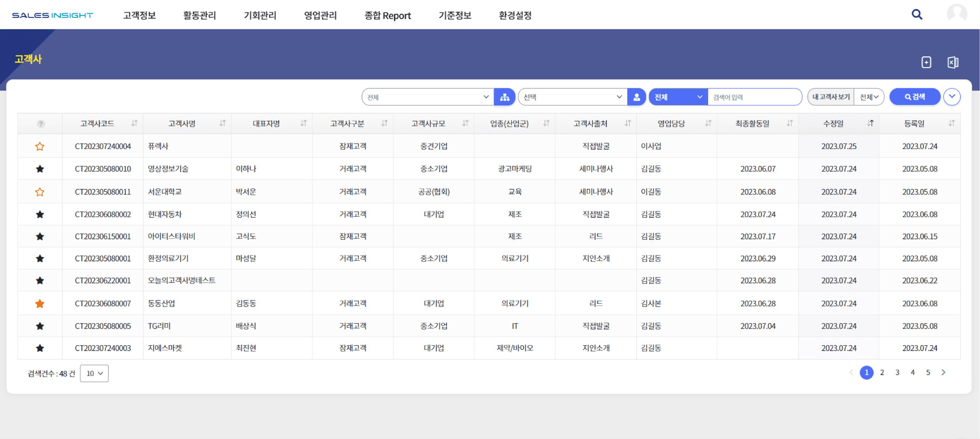Open the 선택 dropdown

click(572, 97)
